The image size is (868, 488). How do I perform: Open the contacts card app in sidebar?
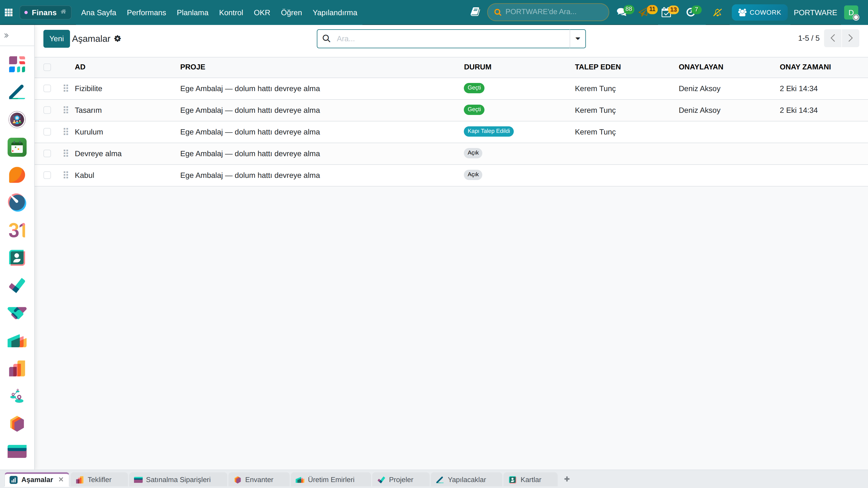pos(17,258)
